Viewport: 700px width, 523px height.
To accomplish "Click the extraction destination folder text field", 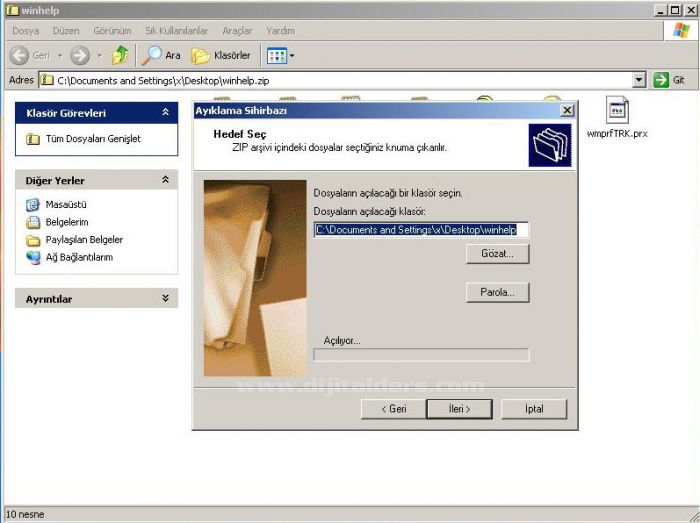I will (420, 229).
